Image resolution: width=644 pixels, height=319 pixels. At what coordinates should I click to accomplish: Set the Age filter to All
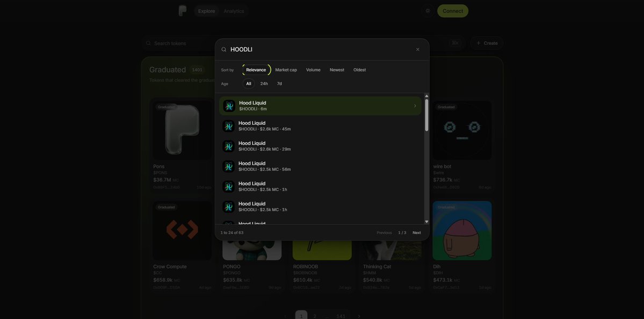(x=249, y=83)
